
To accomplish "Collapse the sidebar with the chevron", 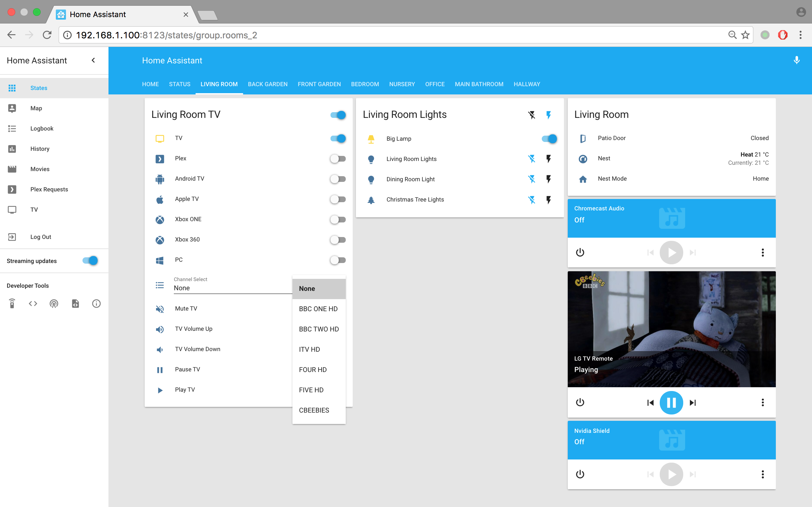I will (93, 60).
